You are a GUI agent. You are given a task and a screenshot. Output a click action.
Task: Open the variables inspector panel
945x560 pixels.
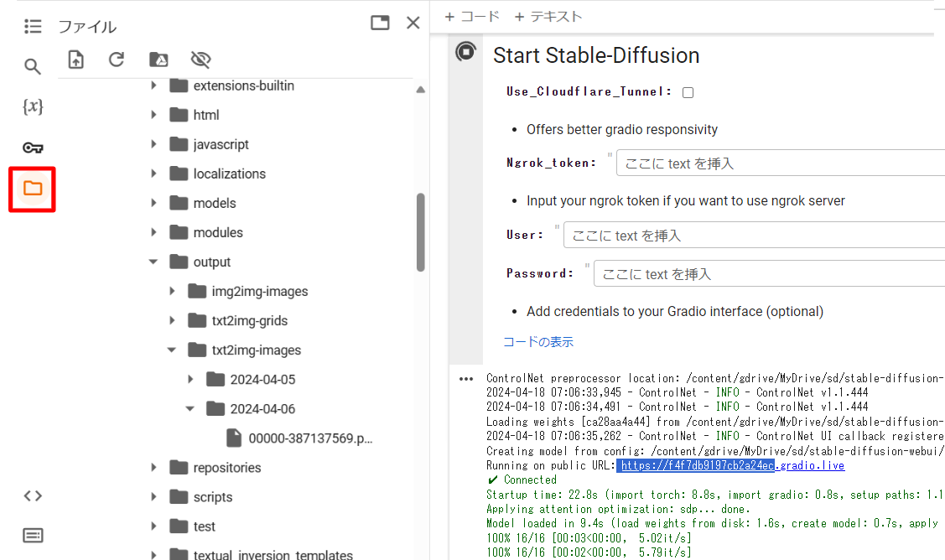tap(33, 106)
